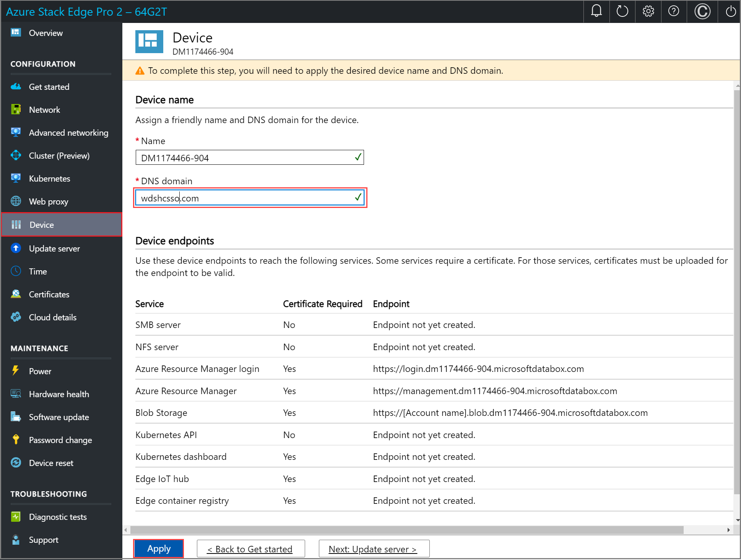The image size is (741, 560).
Task: Open Advanced networking settings icon
Action: pos(16,132)
